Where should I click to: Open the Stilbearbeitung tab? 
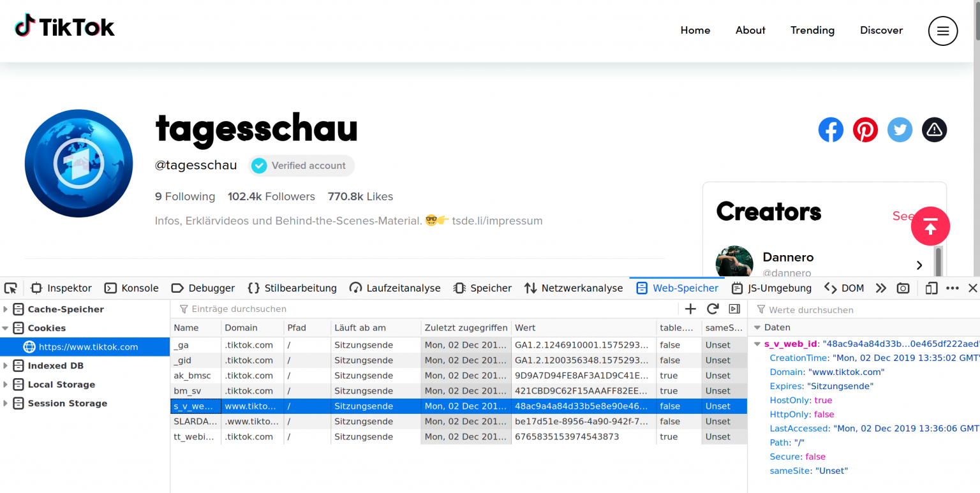[292, 288]
